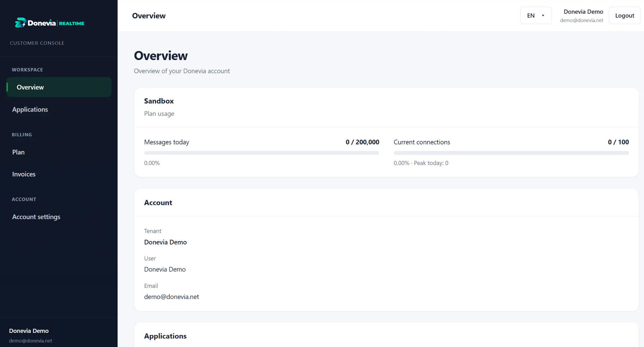Click the Overview title in top bar

point(149,16)
